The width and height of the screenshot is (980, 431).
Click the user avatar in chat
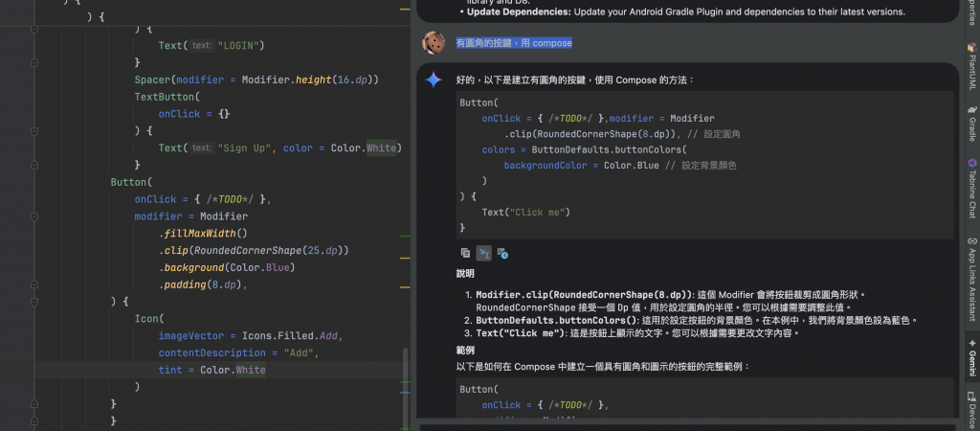(x=434, y=43)
